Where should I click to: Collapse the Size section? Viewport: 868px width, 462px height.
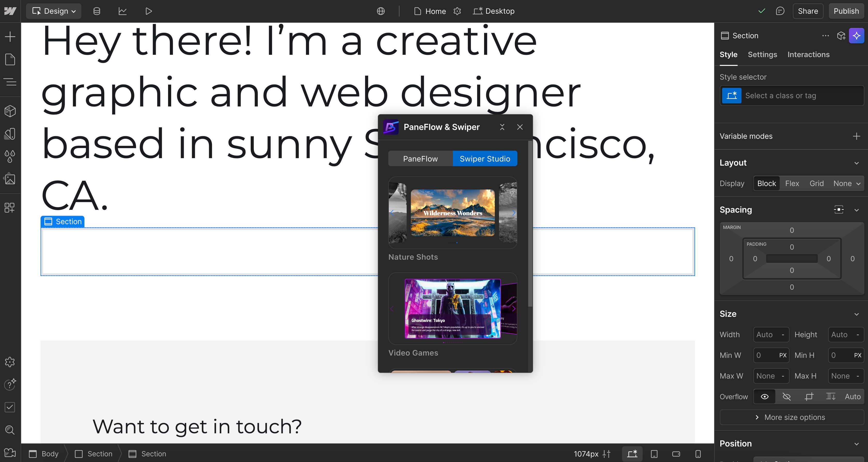[x=857, y=314]
